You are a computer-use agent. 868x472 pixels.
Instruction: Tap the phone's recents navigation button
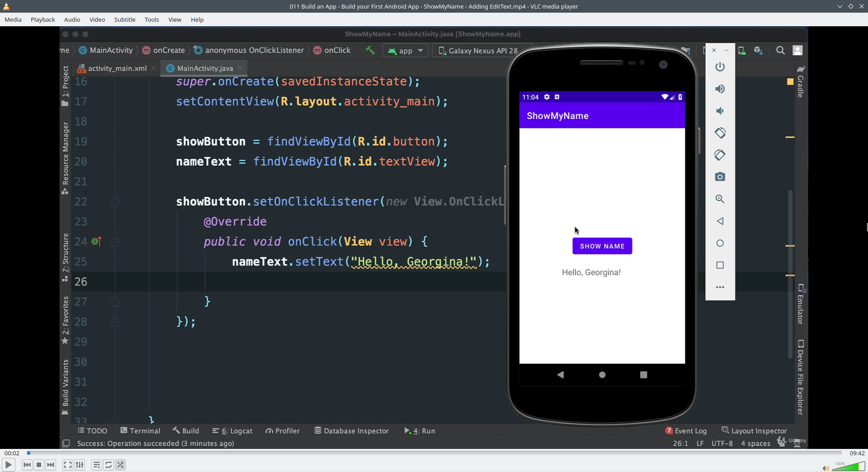pos(643,375)
